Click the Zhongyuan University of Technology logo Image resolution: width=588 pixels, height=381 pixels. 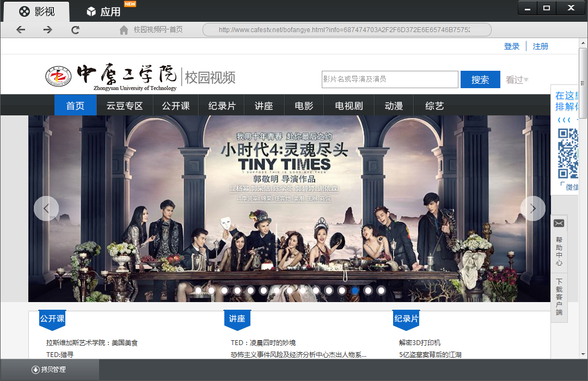(111, 78)
